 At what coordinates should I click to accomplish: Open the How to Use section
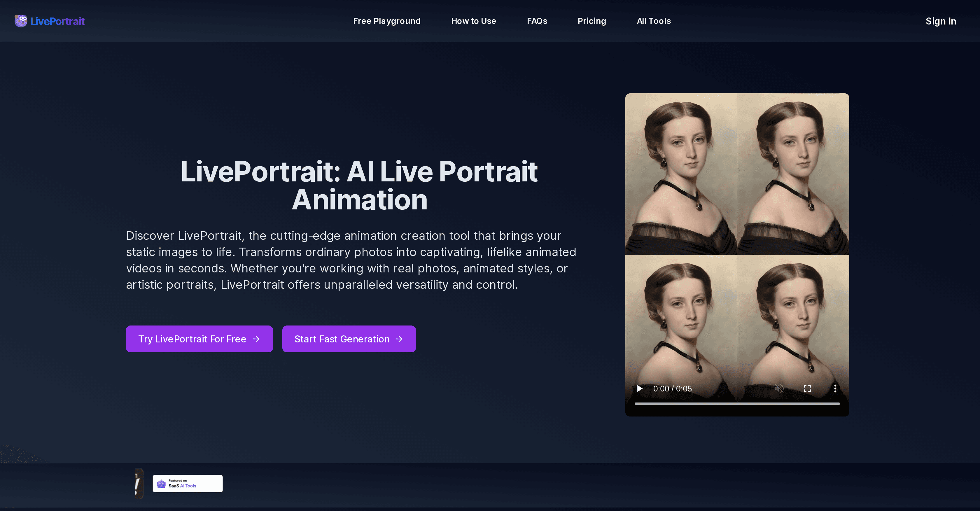click(x=473, y=21)
